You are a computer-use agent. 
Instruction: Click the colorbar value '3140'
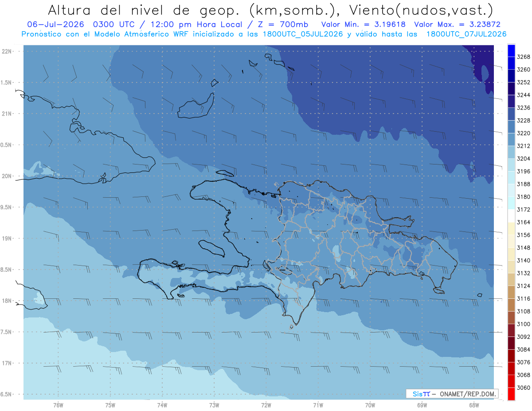(524, 260)
